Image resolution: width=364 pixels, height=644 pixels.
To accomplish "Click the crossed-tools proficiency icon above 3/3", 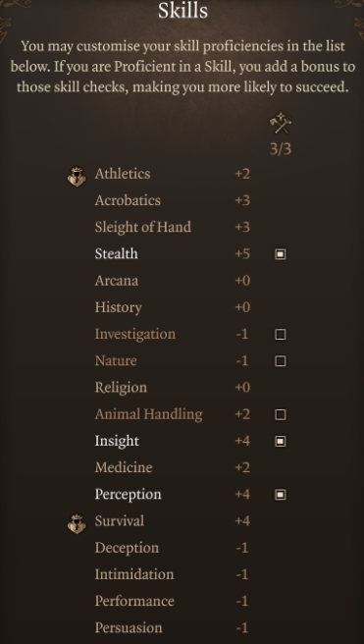I will tap(281, 124).
